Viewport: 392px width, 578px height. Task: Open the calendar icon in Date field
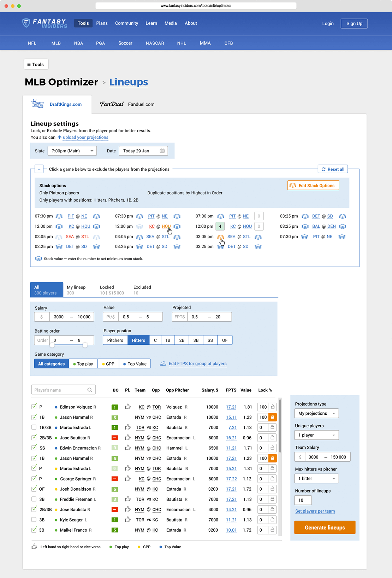click(x=162, y=151)
